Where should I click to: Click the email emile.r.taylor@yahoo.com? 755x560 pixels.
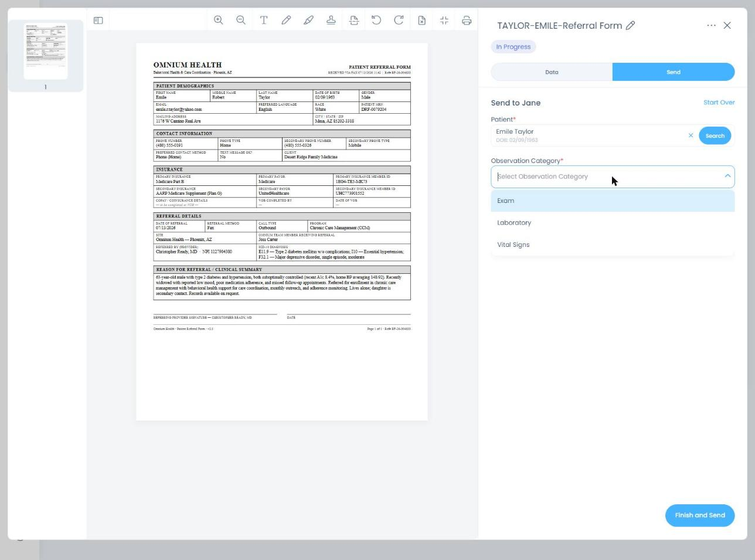tap(179, 110)
